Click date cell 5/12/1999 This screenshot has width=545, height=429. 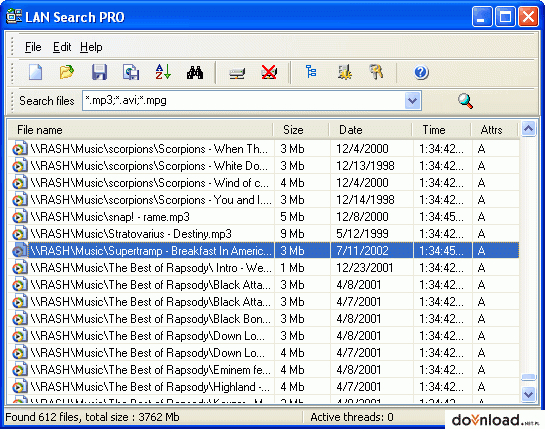pyautogui.click(x=361, y=234)
